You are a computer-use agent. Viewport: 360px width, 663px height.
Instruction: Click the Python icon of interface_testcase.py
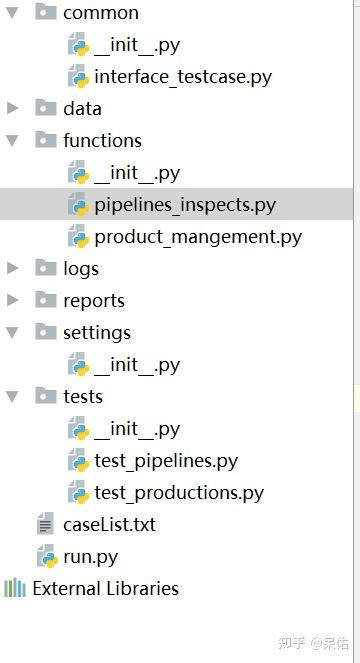click(x=79, y=77)
